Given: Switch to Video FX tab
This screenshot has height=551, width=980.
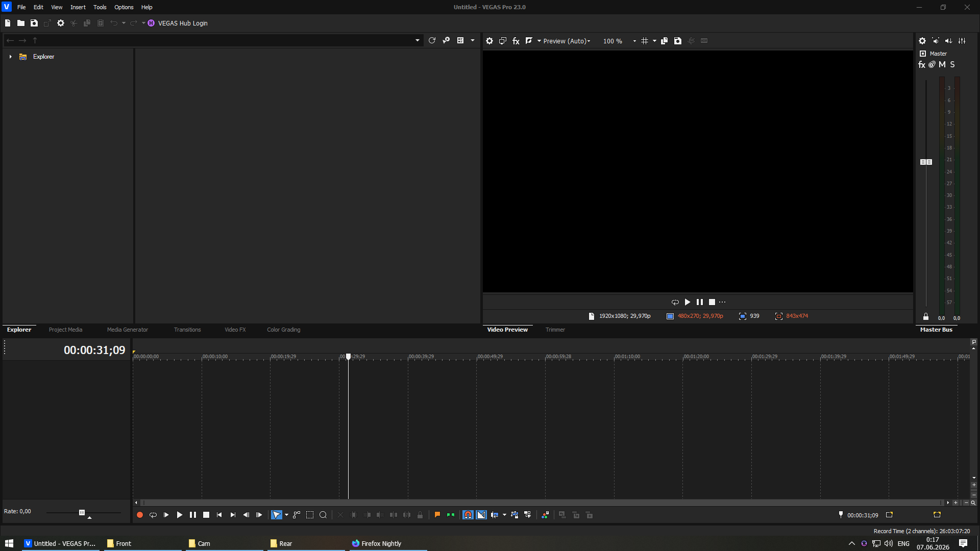Looking at the screenshot, I should click(235, 330).
